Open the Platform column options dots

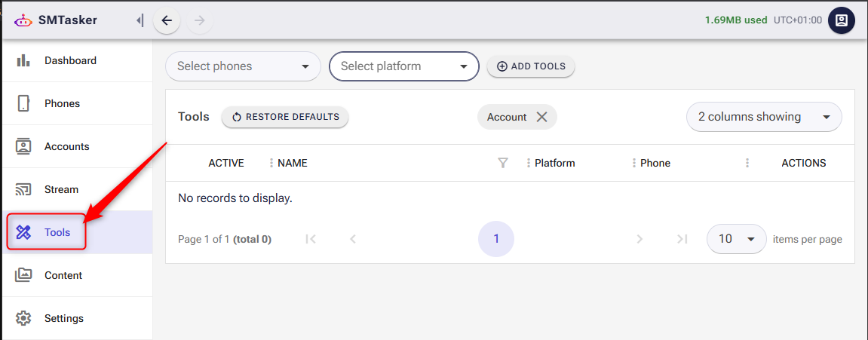529,163
